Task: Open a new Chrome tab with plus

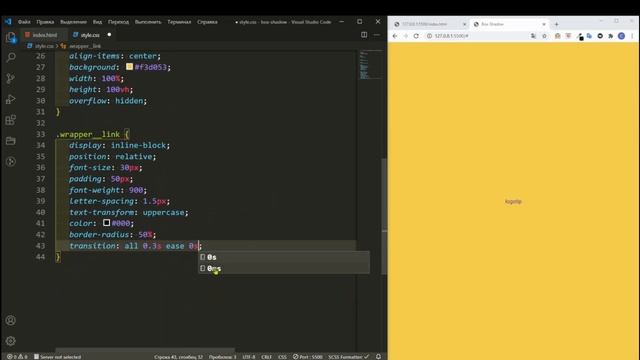Action: [x=556, y=24]
